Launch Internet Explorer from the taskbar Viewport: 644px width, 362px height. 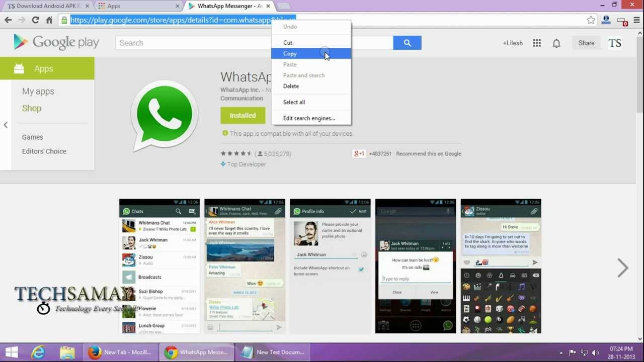(x=38, y=352)
